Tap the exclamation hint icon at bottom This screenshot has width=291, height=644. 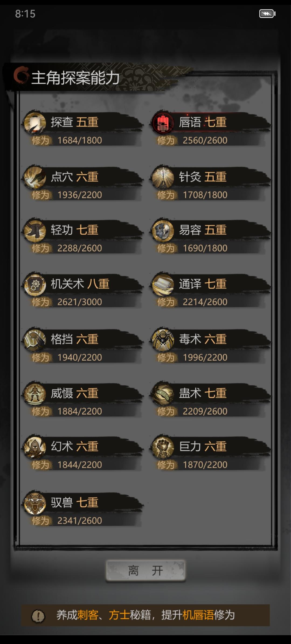pos(38,616)
